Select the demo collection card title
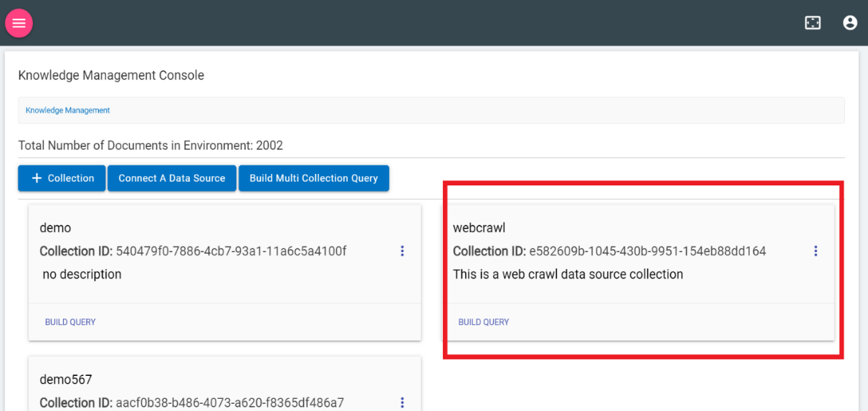 [56, 228]
